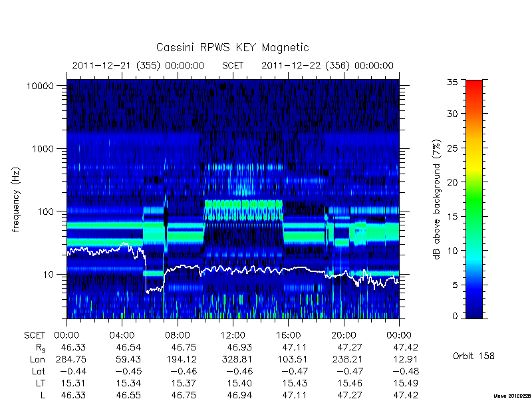This screenshot has height=399, width=532.
Task: Click the Lon value '103.51'
Action: [293, 360]
